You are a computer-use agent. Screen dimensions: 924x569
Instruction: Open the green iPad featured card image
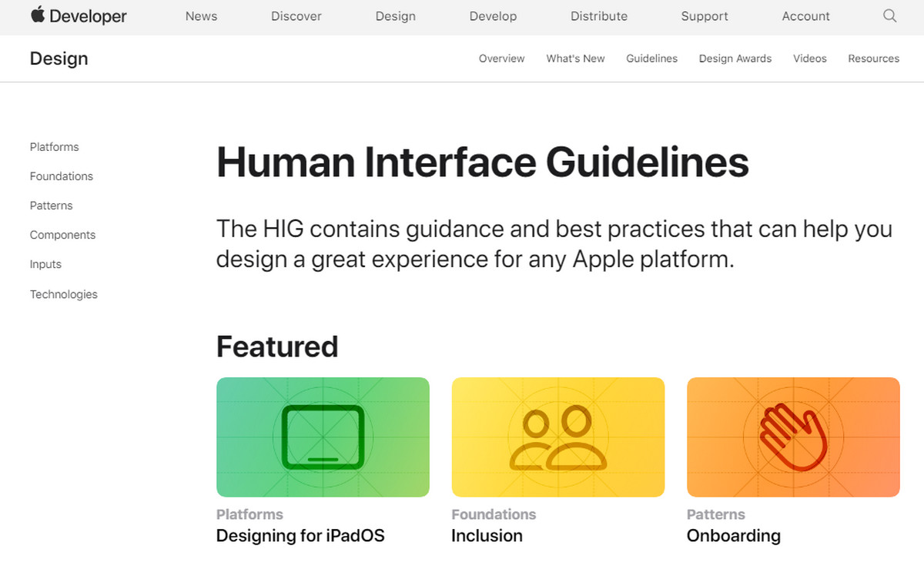click(323, 437)
